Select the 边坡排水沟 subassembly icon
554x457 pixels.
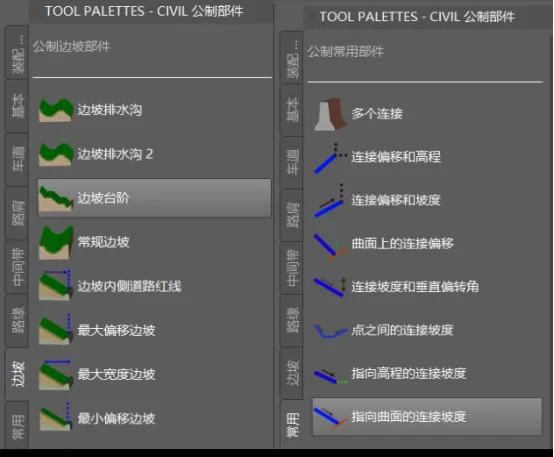55,110
